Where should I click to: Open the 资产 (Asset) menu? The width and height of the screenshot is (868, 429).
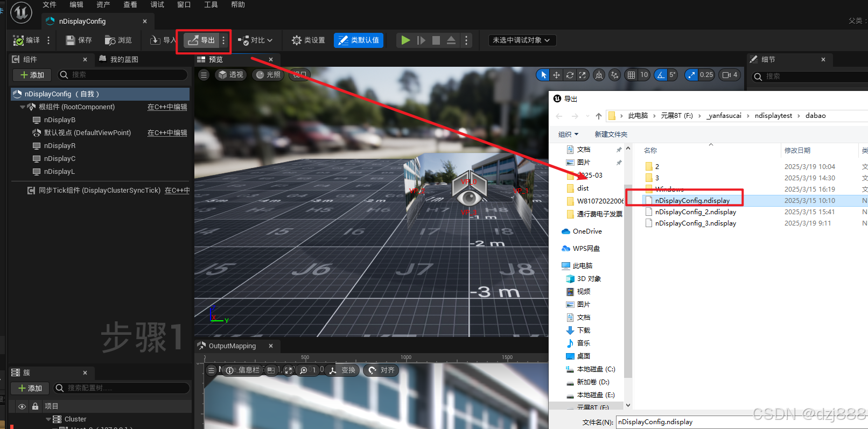tap(103, 5)
